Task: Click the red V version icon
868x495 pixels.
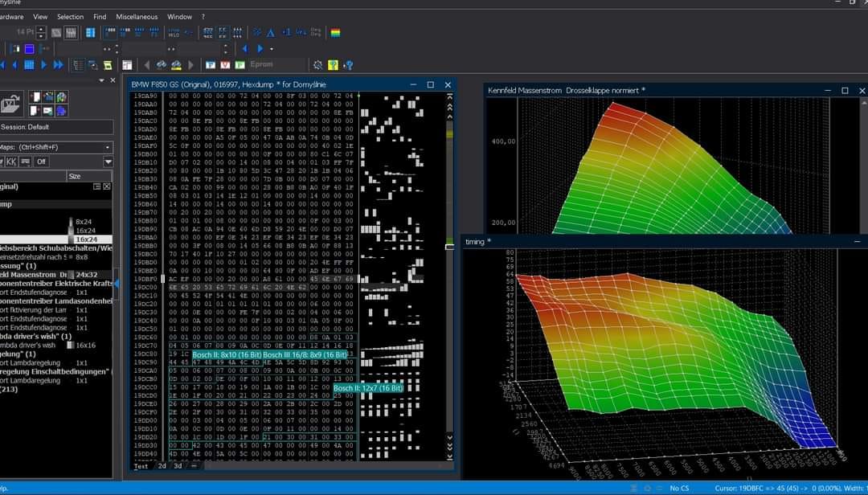Action: [224, 65]
